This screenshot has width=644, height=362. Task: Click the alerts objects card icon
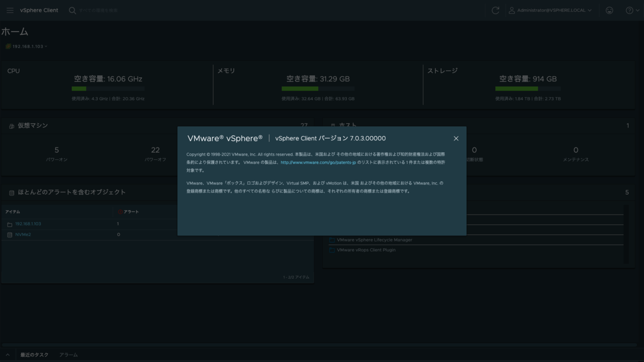coord(11,193)
